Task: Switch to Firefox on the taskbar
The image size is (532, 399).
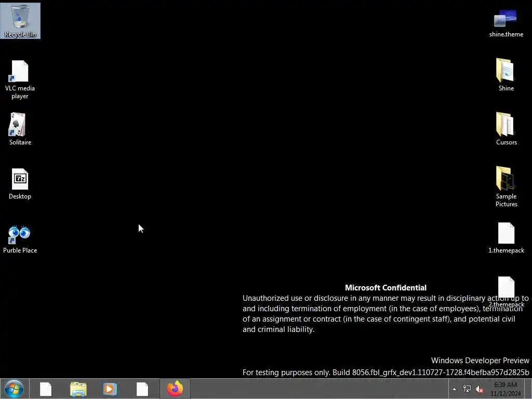Action: click(x=175, y=389)
